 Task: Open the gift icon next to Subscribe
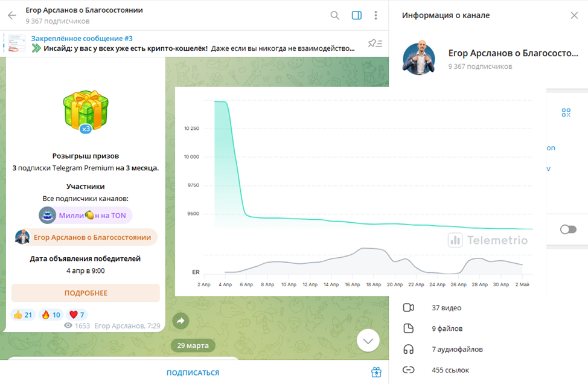tap(376, 372)
